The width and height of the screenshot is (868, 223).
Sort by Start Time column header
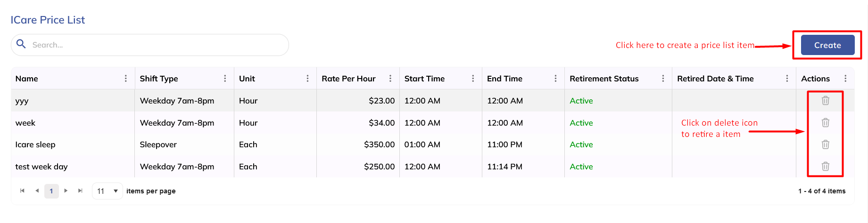pos(424,79)
